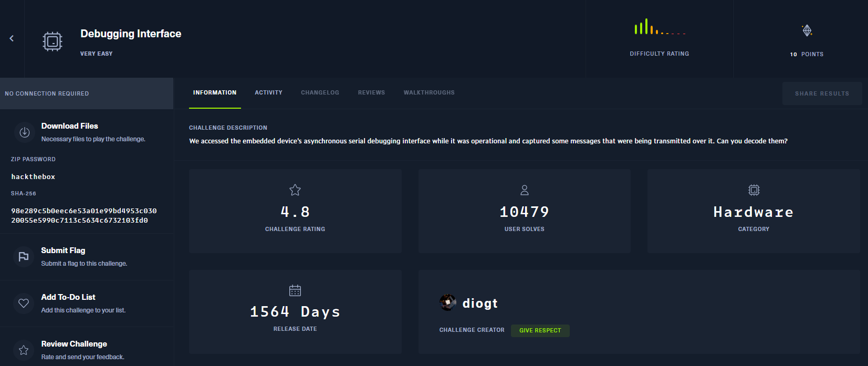Image resolution: width=868 pixels, height=366 pixels.
Task: Click the user solves person icon
Action: [524, 190]
